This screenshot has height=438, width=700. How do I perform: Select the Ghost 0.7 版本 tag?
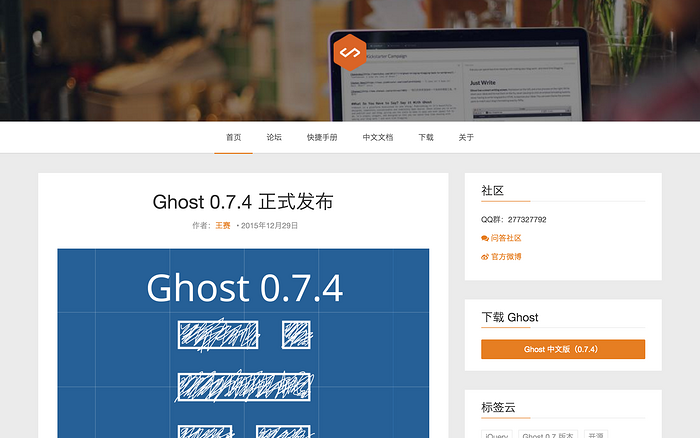548,434
